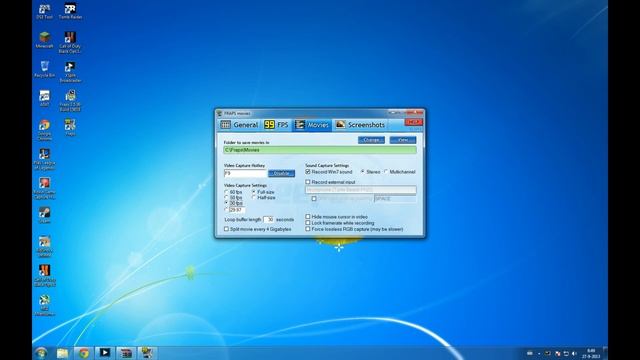Click the Fraps title bar icon

tap(220, 113)
